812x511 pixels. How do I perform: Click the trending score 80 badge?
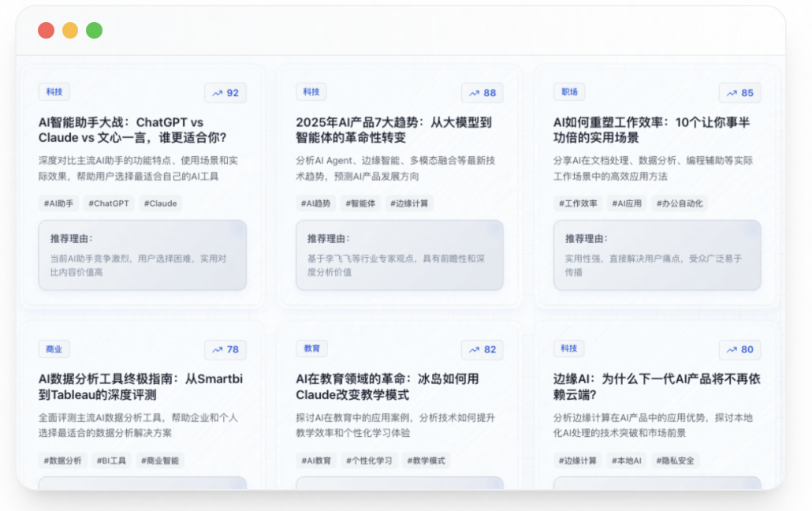click(x=739, y=350)
